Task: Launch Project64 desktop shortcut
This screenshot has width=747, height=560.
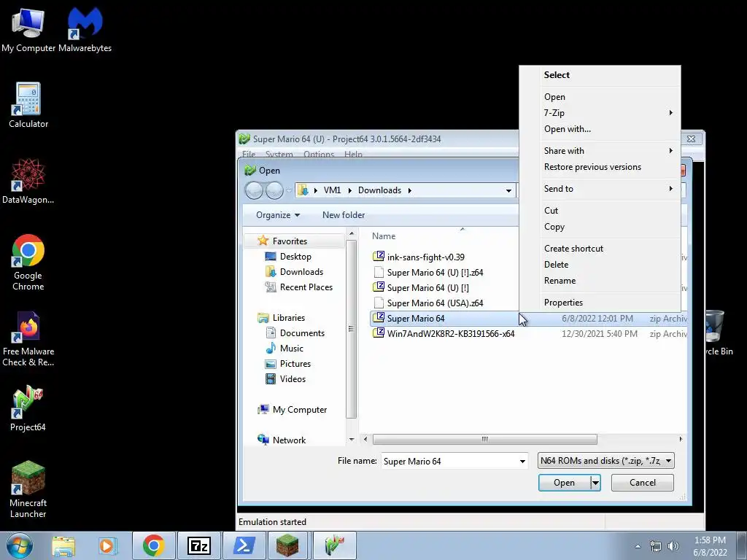Action: tap(28, 408)
